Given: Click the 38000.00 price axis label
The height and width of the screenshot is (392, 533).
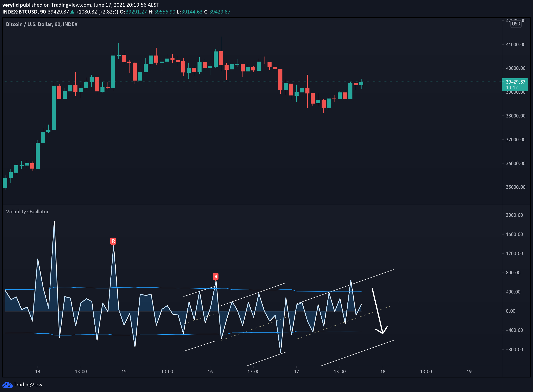Looking at the screenshot, I should point(516,116).
